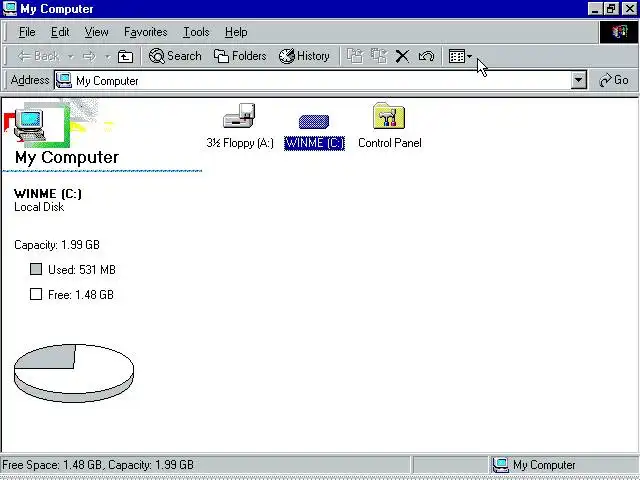Minimize the My Computer window
The image size is (640, 480).
pyautogui.click(x=595, y=9)
